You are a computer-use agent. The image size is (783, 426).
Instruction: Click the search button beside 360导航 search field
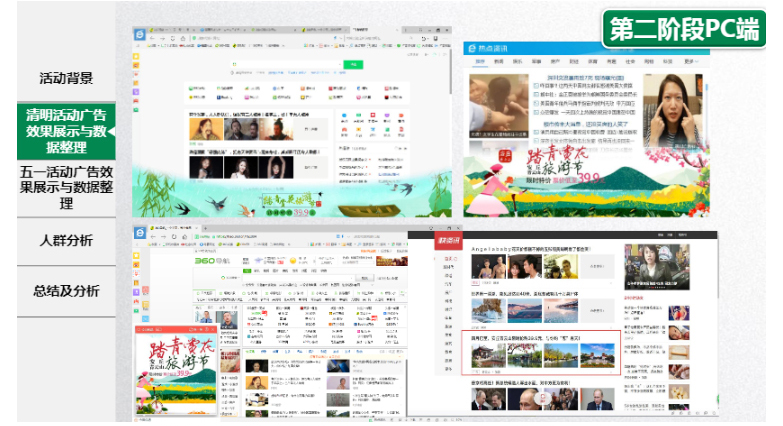(365, 278)
